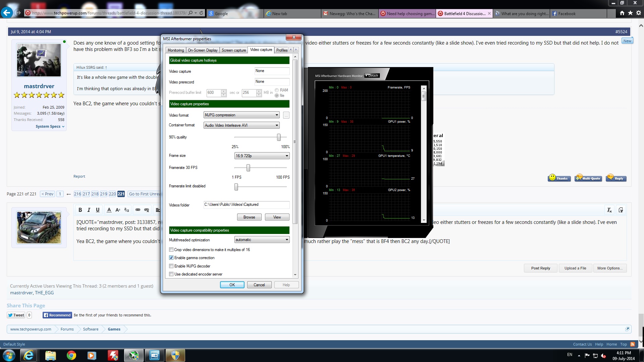This screenshot has height=362, width=644.
Task: Open the favorites star icon at top right
Action: point(630,13)
